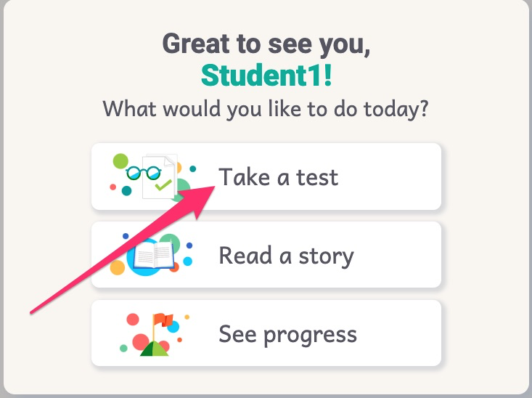Viewport: 532px width, 398px height.
Task: Click the "Great to see you," heading
Action: point(266,44)
